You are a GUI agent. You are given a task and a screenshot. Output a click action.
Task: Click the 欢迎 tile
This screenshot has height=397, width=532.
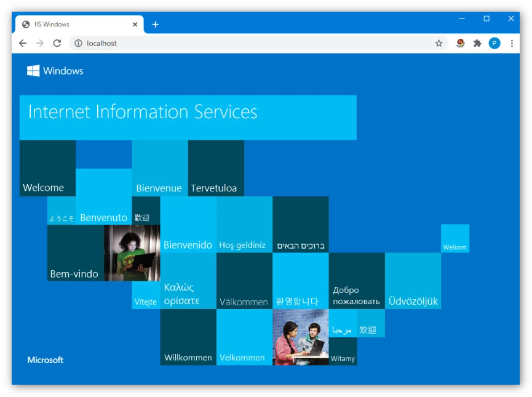click(x=371, y=323)
